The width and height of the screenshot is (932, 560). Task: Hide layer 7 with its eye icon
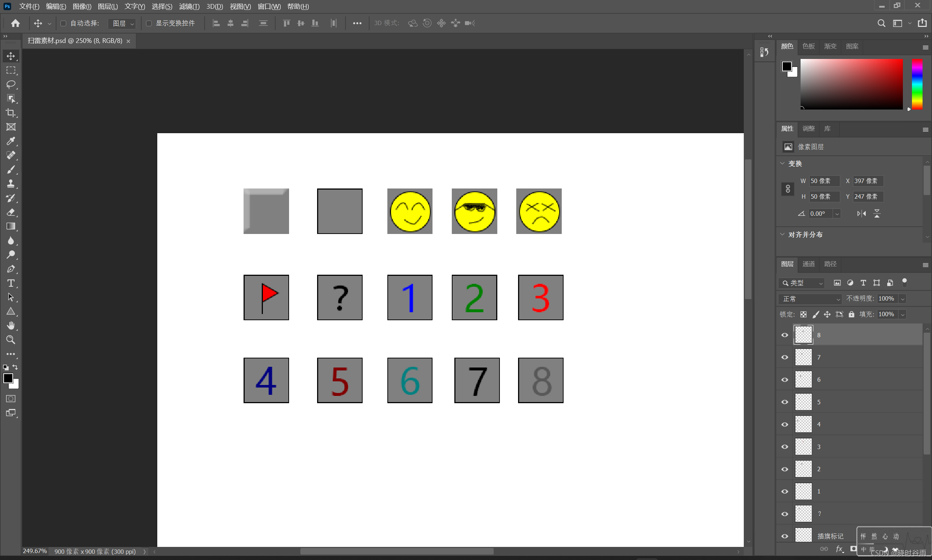coord(785,357)
